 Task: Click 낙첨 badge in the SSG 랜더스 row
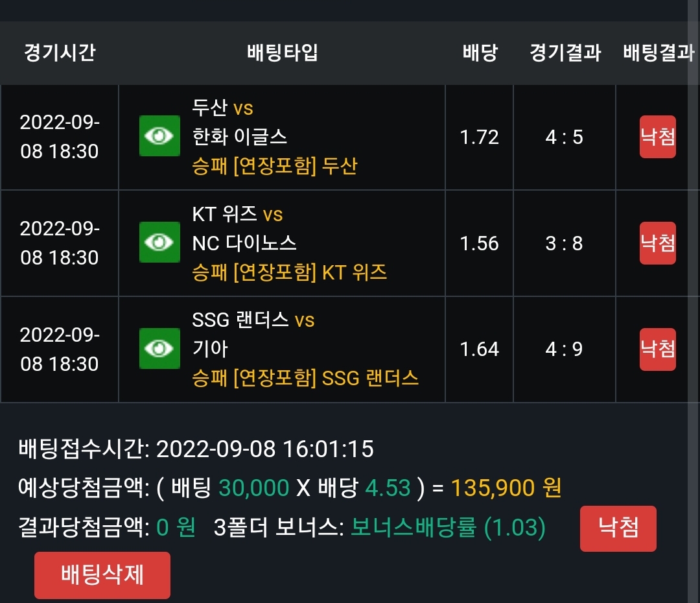point(658,349)
